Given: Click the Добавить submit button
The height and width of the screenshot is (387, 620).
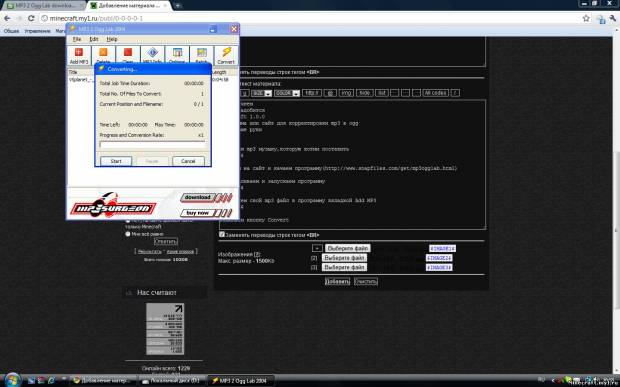Looking at the screenshot, I should (337, 281).
